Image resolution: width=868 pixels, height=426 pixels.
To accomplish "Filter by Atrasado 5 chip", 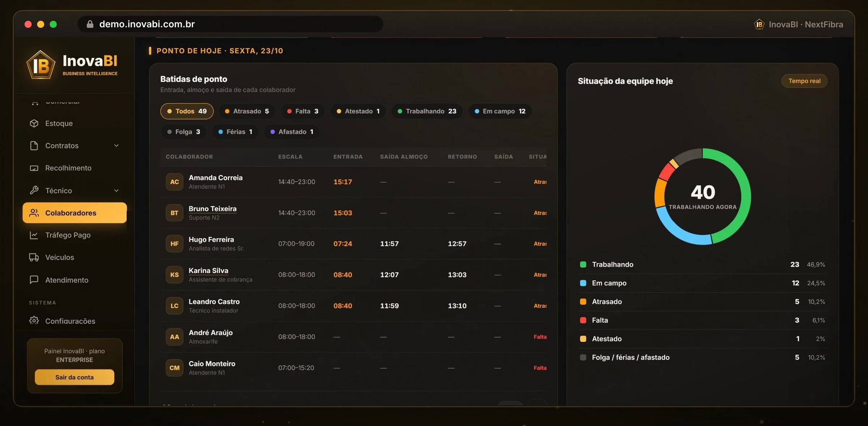I will (247, 111).
